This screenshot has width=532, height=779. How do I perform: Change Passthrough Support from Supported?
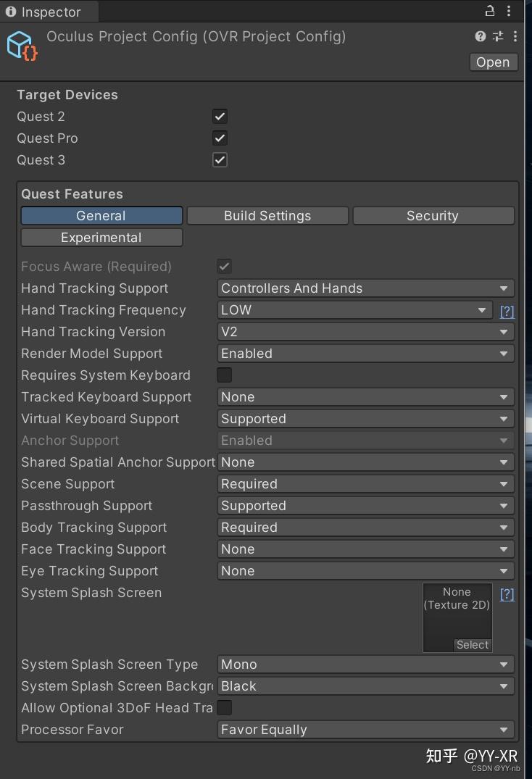[x=365, y=505]
